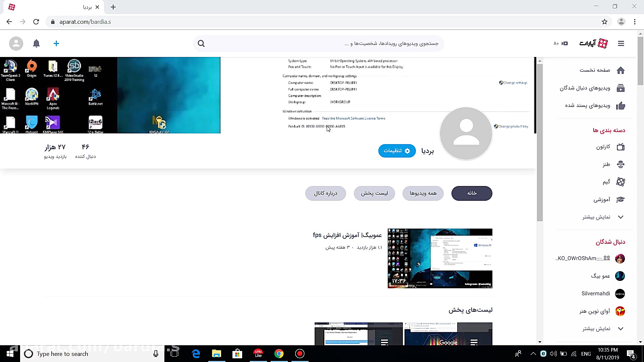Click the Aparat logo
644x362 pixels.
[x=602, y=44]
